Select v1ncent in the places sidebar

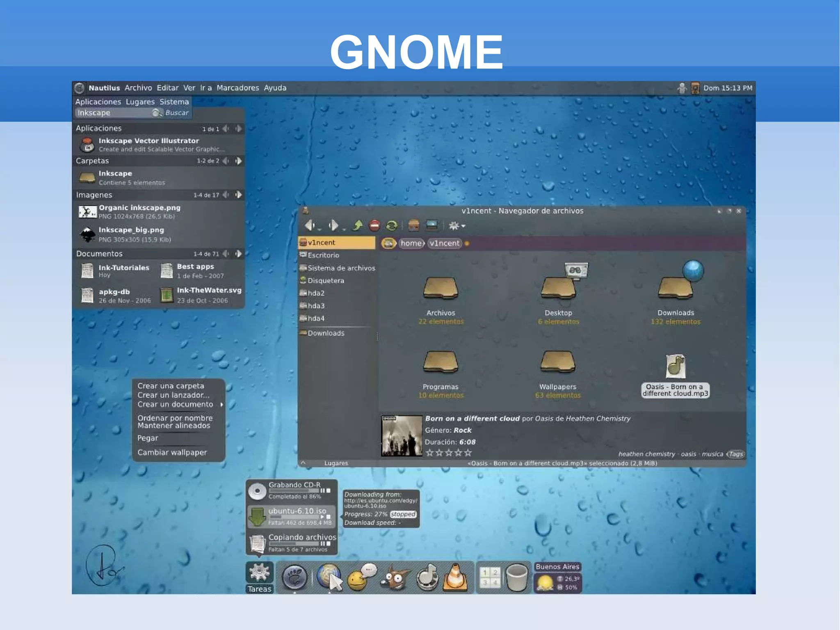(337, 243)
